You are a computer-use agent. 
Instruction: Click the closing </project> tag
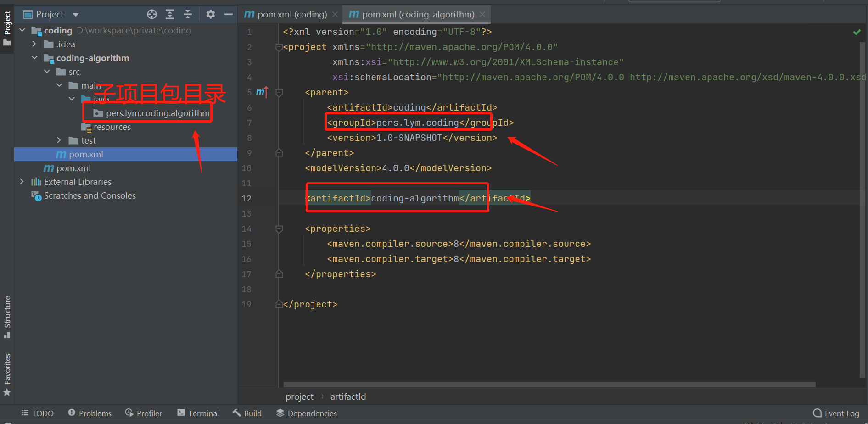click(310, 304)
